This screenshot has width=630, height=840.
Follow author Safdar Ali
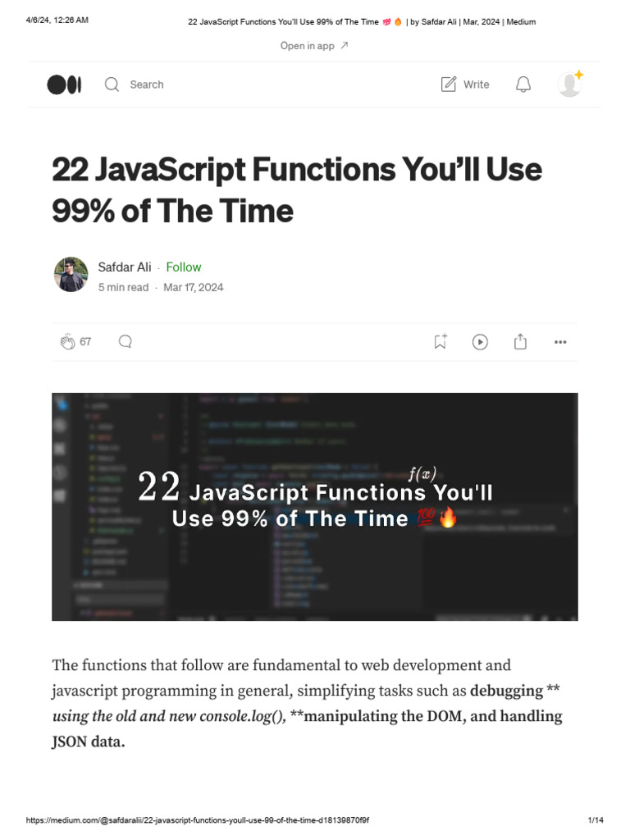(183, 267)
